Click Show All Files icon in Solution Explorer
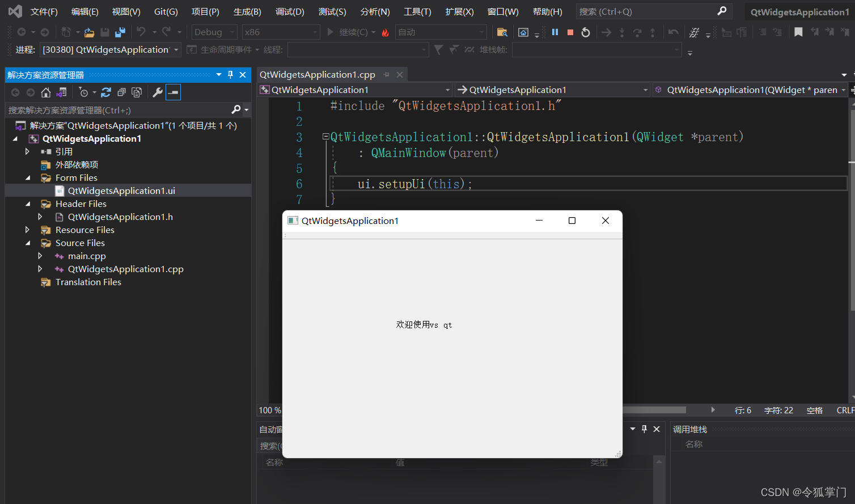 pos(137,92)
